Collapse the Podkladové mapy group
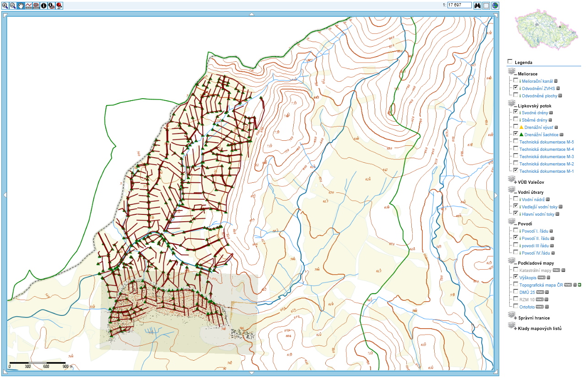588x378 pixels. (x=516, y=263)
